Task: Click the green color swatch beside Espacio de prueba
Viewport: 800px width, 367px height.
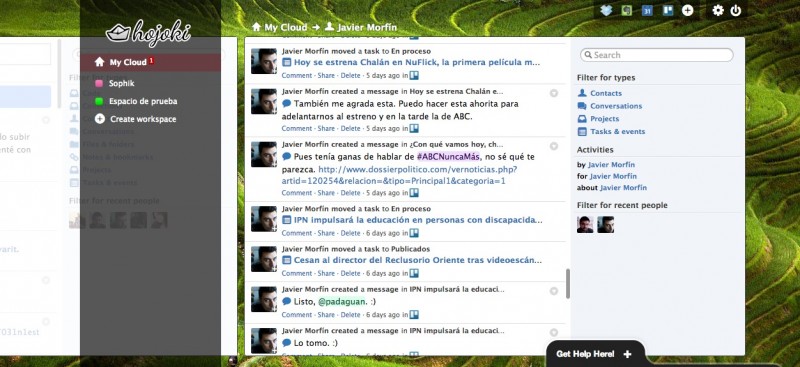Action: (99, 102)
